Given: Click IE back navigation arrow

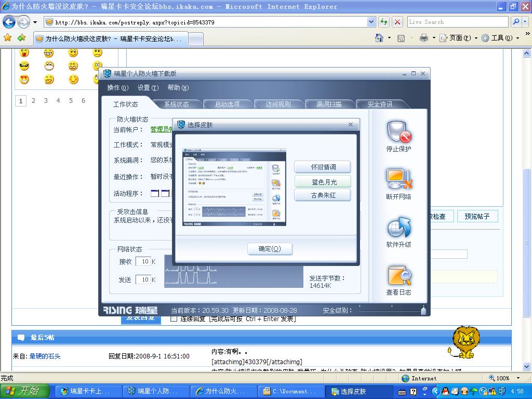Looking at the screenshot, I should click(x=9, y=22).
